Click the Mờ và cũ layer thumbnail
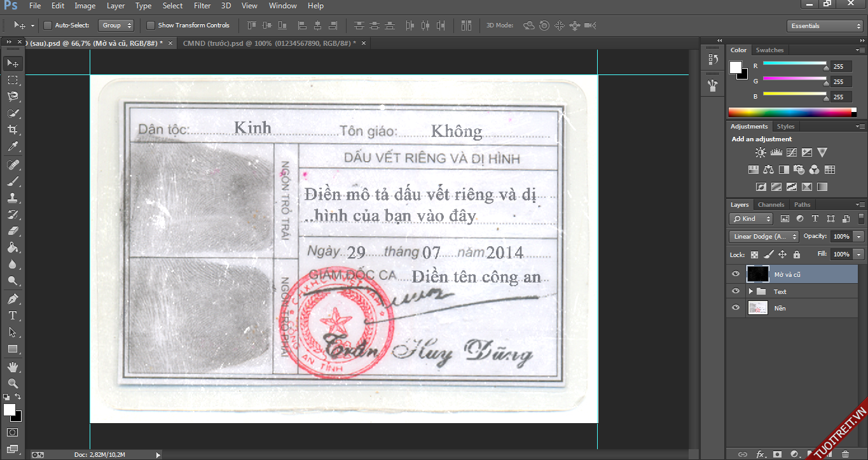Viewport: 868px width, 460px height. point(757,274)
